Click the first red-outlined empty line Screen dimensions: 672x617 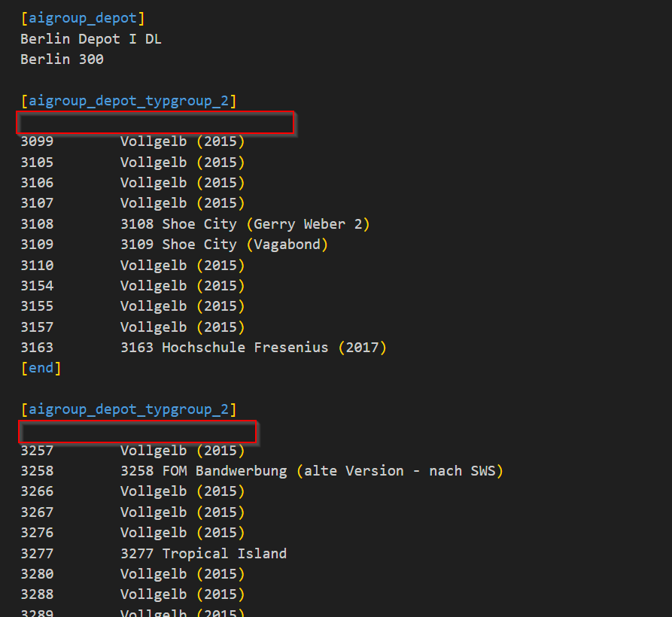tap(156, 123)
